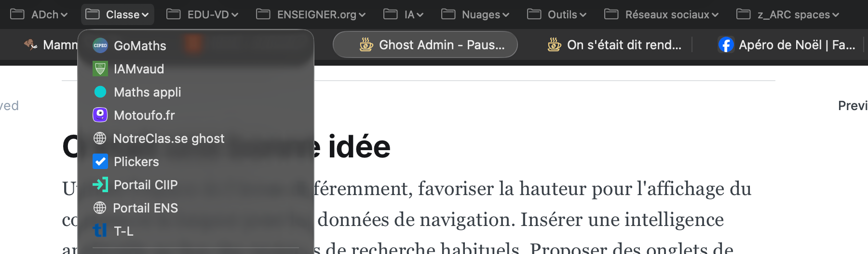Image resolution: width=868 pixels, height=254 pixels.
Task: Open the ENSEIGNER.org folder dropdown
Action: pos(311,14)
